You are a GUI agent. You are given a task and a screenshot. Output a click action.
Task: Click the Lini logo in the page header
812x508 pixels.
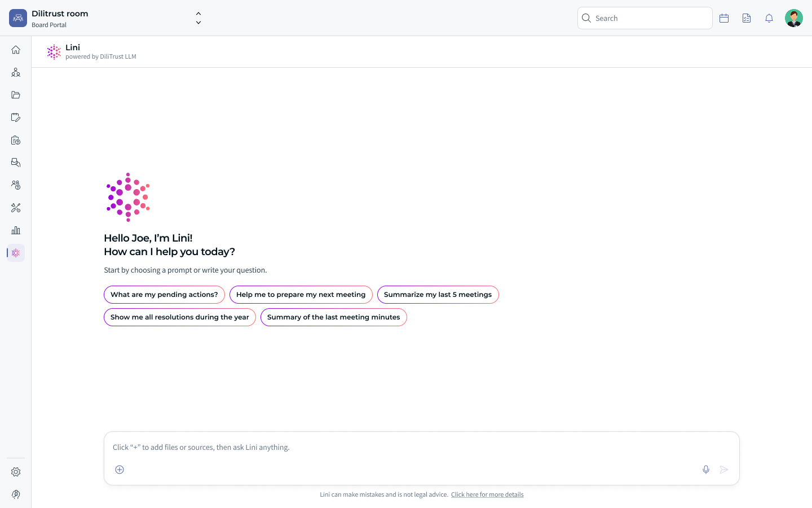coord(54,52)
